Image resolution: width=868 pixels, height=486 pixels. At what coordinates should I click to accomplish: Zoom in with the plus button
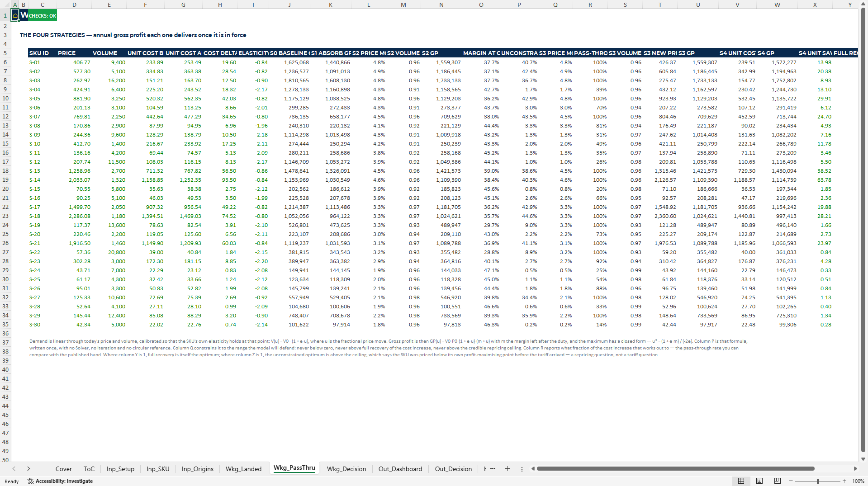(x=844, y=481)
